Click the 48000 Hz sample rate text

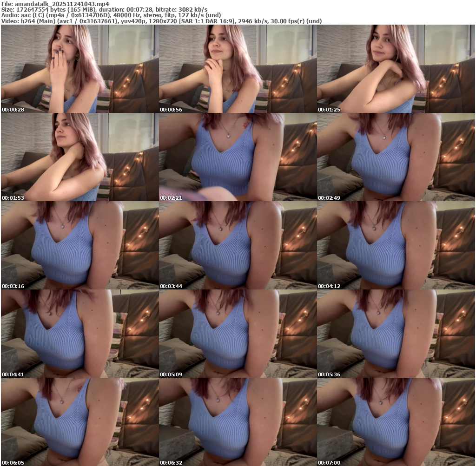coord(127,15)
